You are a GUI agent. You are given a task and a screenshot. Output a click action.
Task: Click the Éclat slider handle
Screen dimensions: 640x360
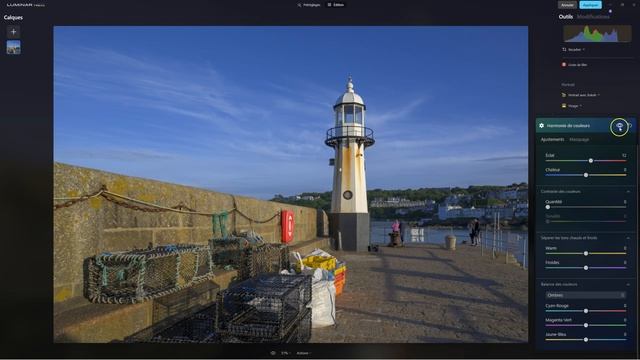[591, 161]
